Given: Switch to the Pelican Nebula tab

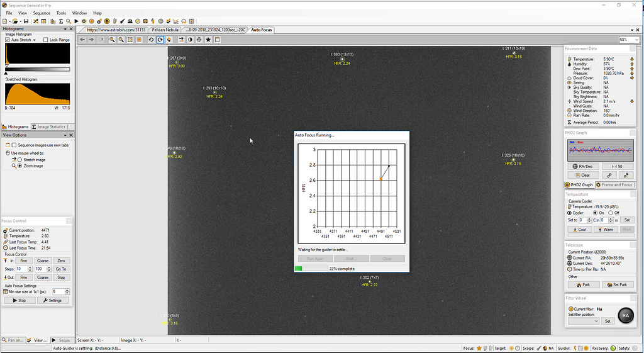Looking at the screenshot, I should tap(165, 30).
